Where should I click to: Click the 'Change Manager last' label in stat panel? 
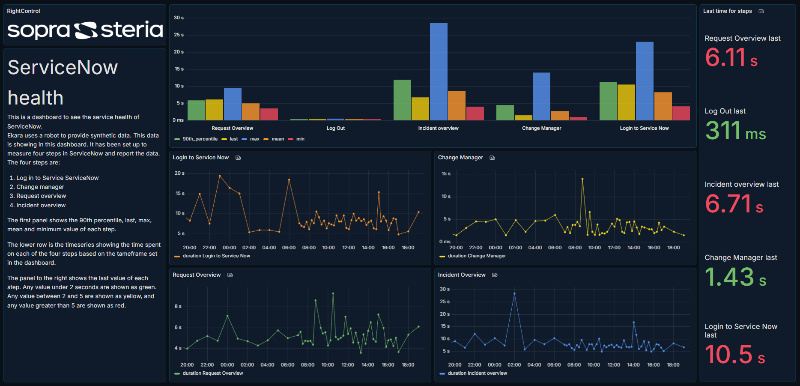click(x=741, y=258)
